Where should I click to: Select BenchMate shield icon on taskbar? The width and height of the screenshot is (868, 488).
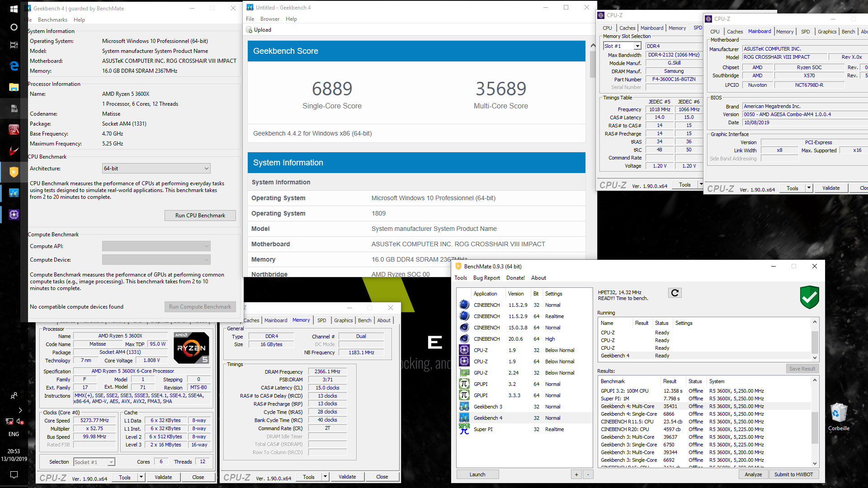click(14, 172)
